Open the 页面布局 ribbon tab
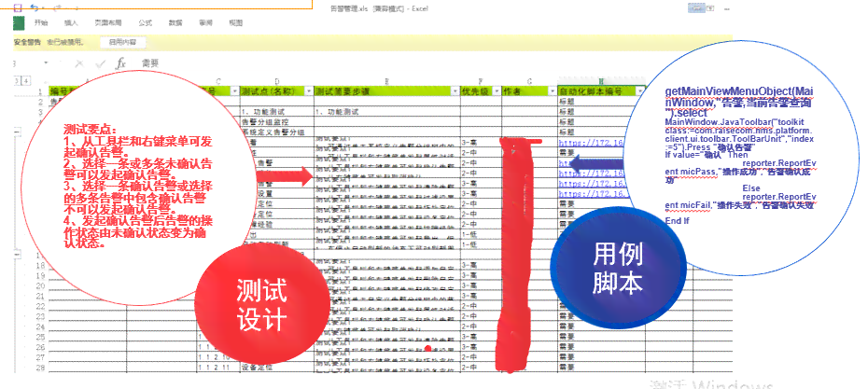Image resolution: width=868 pixels, height=389 pixels. point(108,23)
